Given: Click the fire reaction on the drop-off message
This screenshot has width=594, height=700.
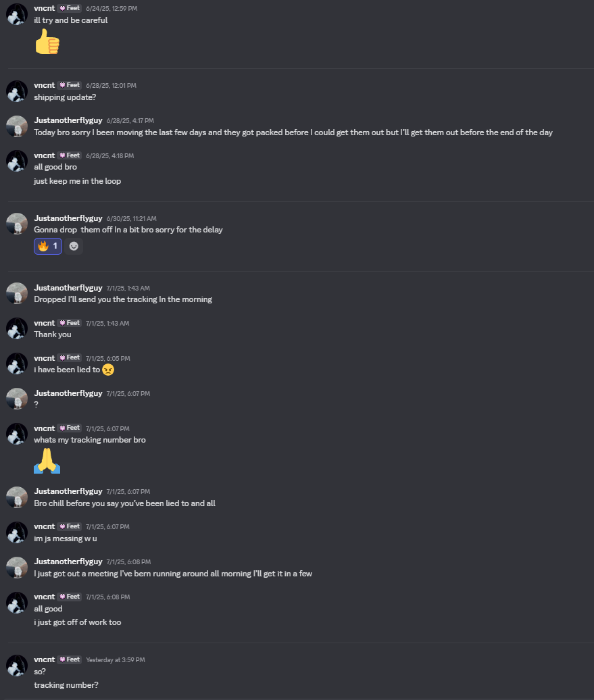Looking at the screenshot, I should pyautogui.click(x=48, y=246).
